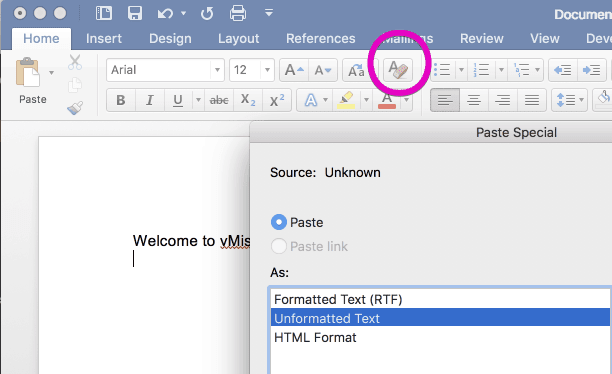Click the Print icon in title bar
Screen dimensions: 612x374
pos(238,13)
